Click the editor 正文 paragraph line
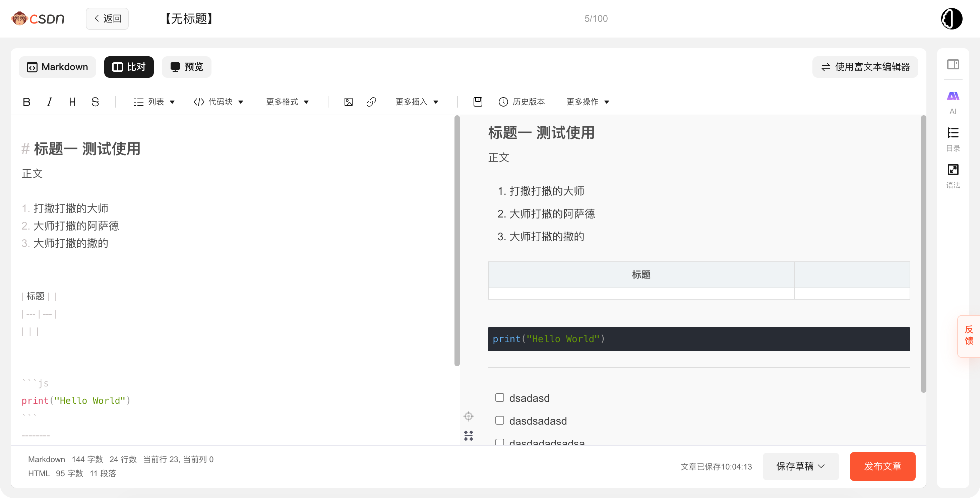The height and width of the screenshot is (498, 980). (32, 174)
